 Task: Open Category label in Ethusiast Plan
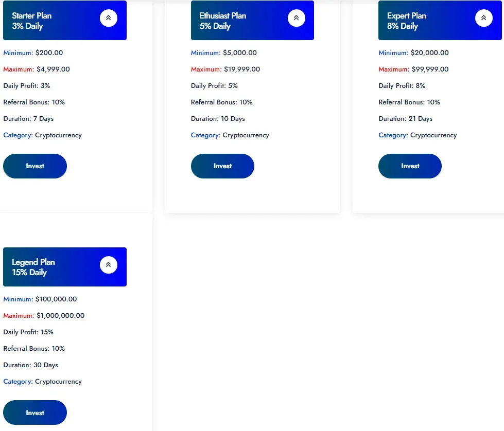(x=205, y=135)
